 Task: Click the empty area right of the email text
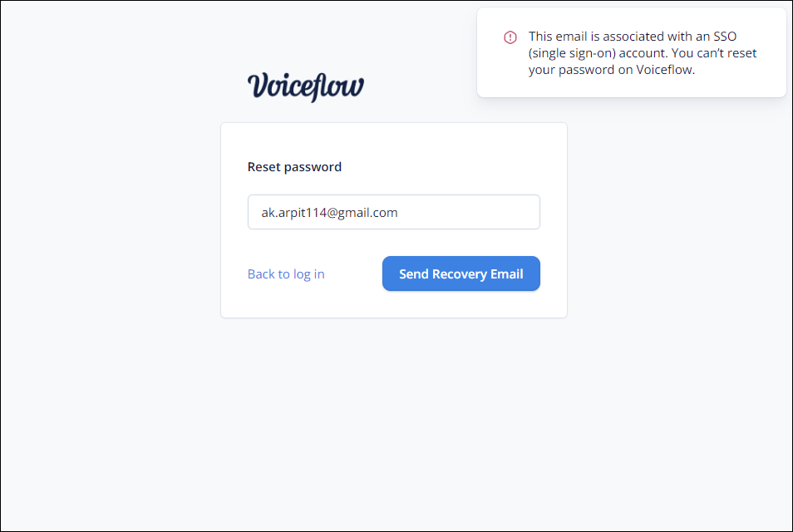tap(468, 212)
